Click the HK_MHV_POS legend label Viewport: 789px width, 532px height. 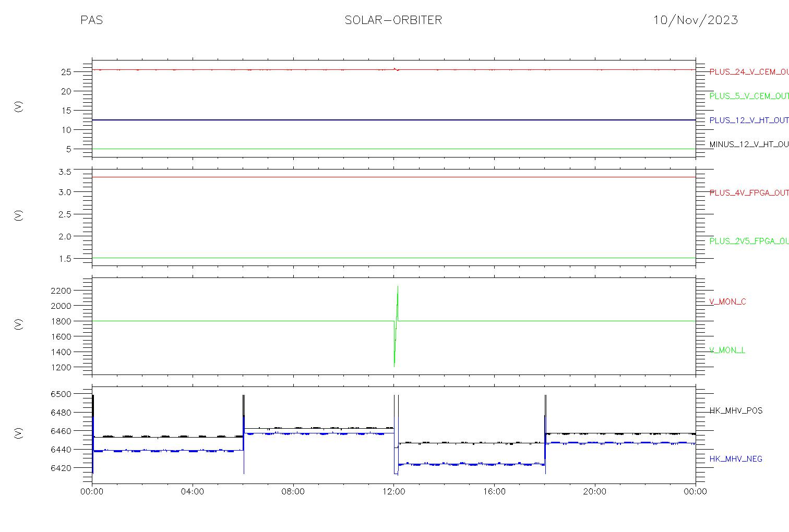point(736,410)
